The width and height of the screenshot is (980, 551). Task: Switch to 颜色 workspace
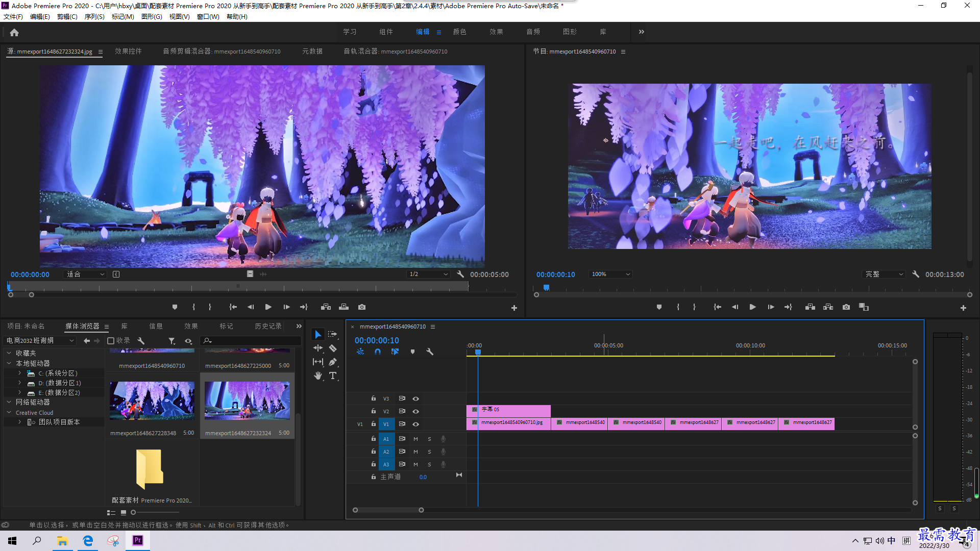click(x=459, y=32)
